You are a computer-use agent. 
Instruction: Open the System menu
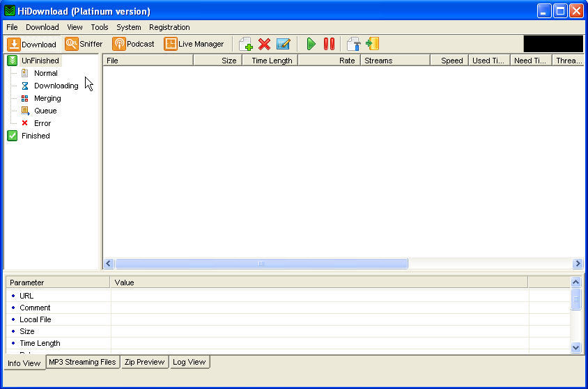[x=129, y=27]
